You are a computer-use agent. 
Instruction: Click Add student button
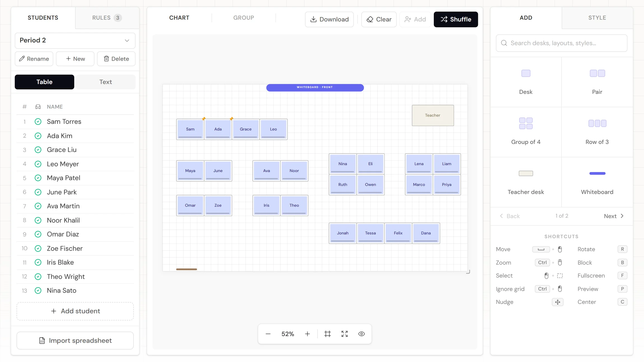click(75, 311)
